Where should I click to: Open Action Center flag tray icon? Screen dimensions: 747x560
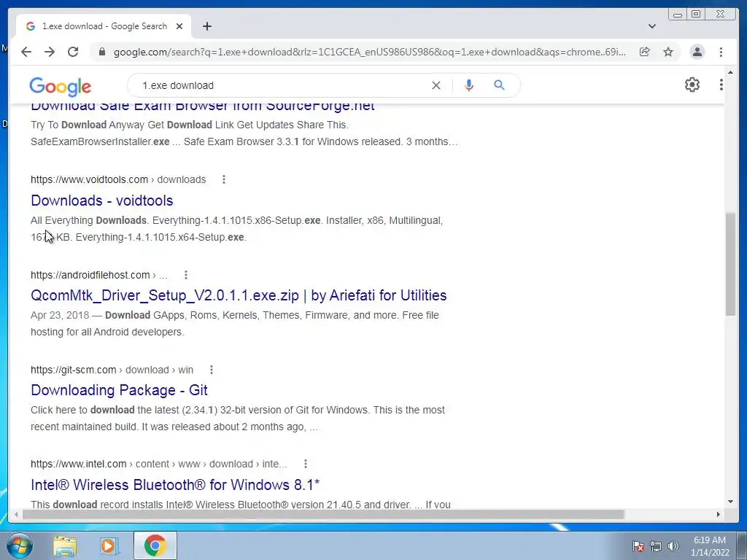(x=638, y=546)
